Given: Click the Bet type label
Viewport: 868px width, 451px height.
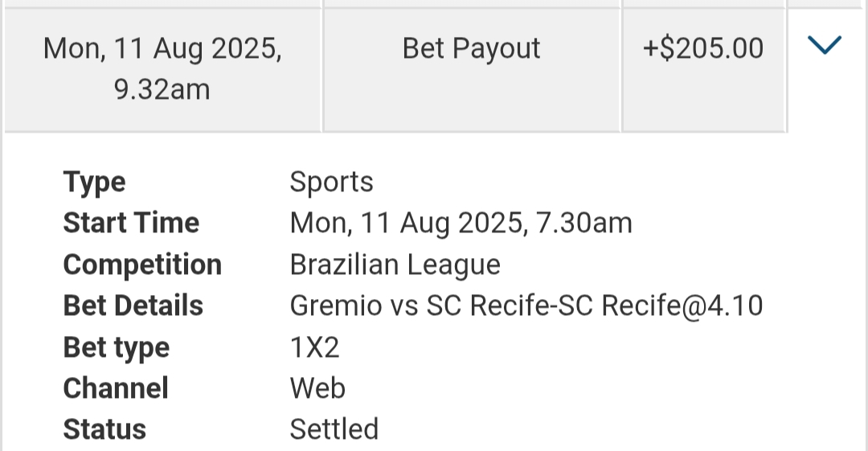Looking at the screenshot, I should tap(117, 347).
